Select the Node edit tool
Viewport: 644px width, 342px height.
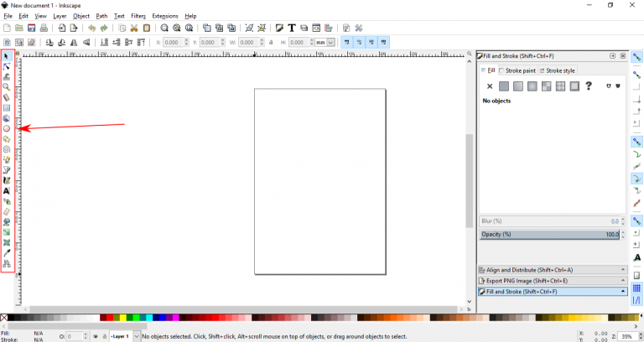[7, 66]
